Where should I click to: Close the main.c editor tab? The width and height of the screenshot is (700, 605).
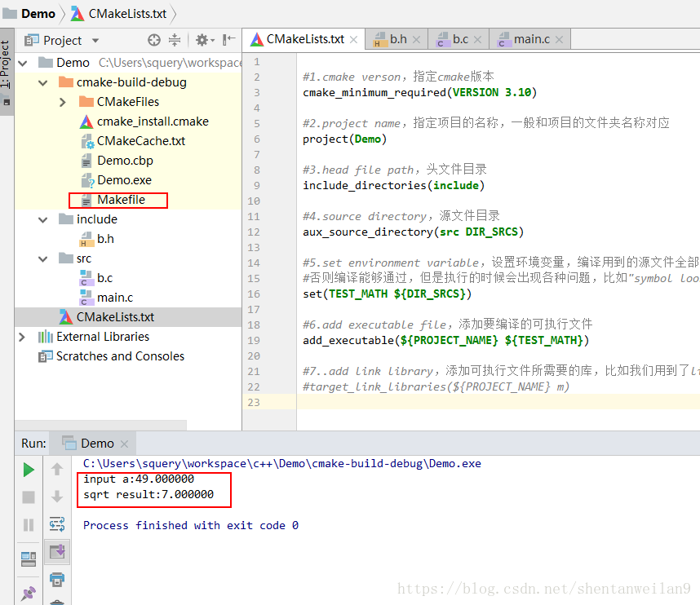559,40
